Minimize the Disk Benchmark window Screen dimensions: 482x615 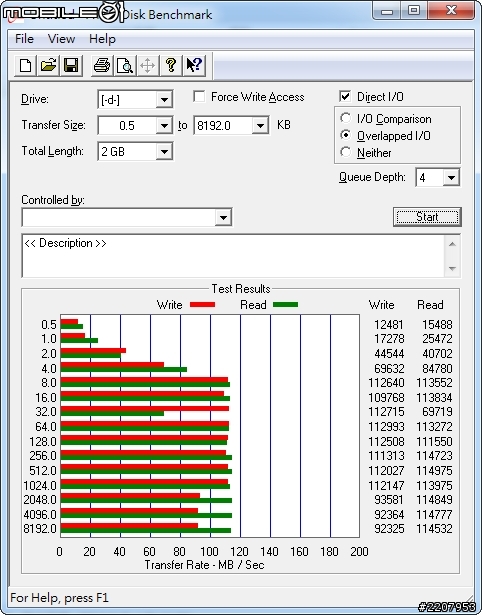tap(386, 10)
